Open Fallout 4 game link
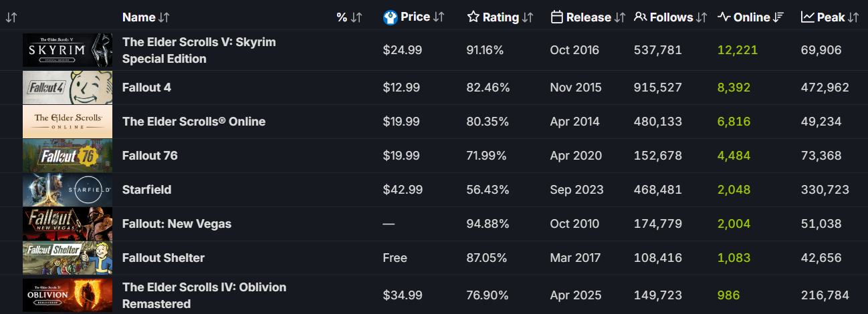The height and width of the screenshot is (314, 868). tap(146, 88)
